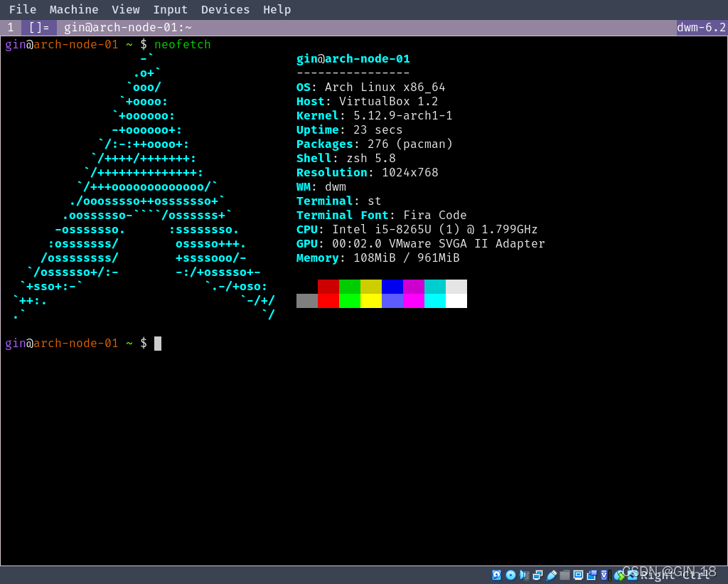Click the network adapters status icon
This screenshot has width=728, height=584.
(x=537, y=575)
